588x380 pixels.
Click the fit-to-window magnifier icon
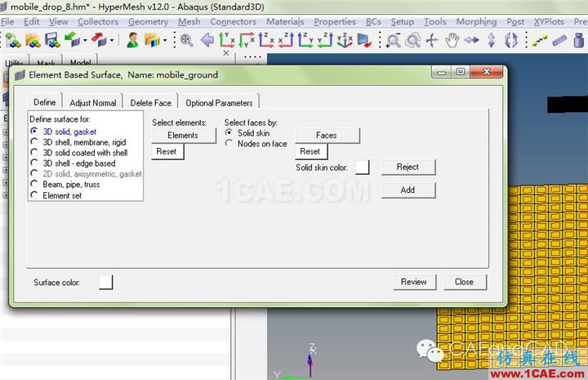pyautogui.click(x=186, y=40)
